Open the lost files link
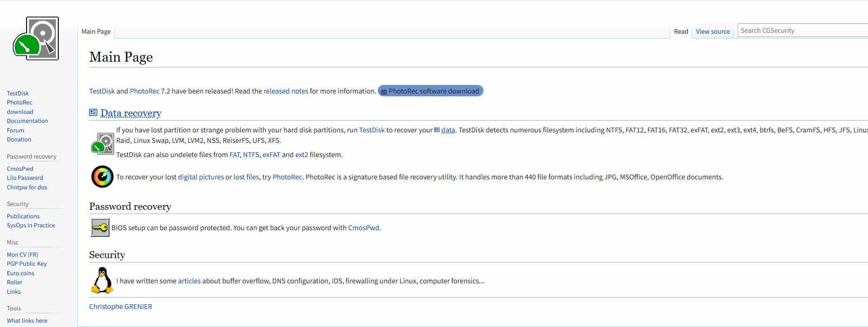868x327 pixels. point(247,177)
